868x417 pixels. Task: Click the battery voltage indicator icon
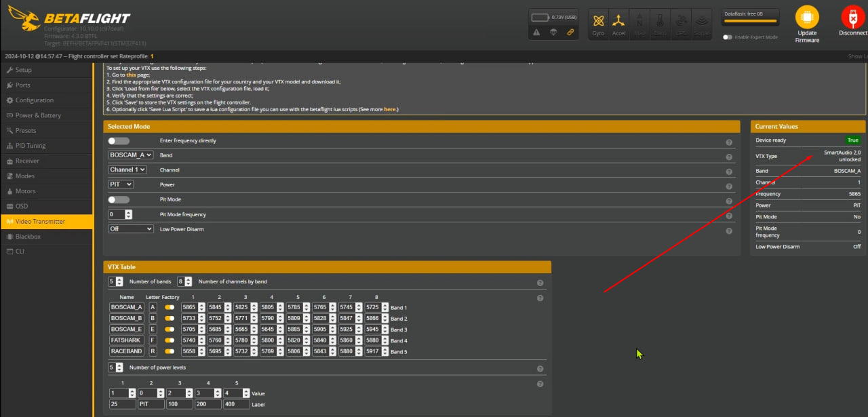coord(540,17)
